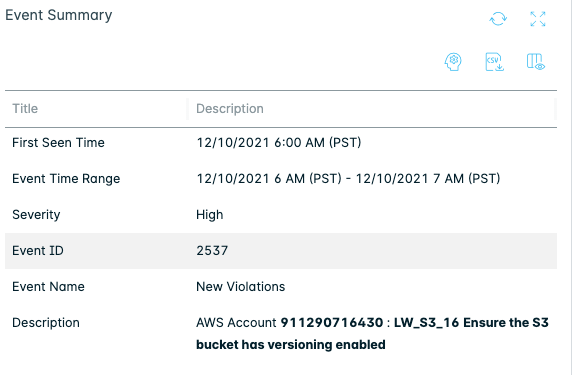Toggle column visibility eye icon
Viewport: 572px width, 375px height.
pos(536,62)
